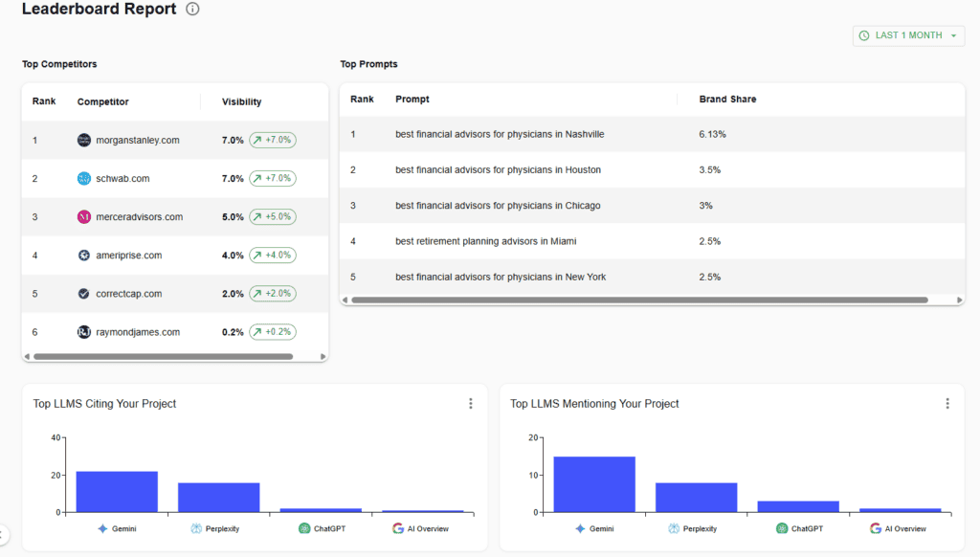The height and width of the screenshot is (557, 980).
Task: Open the Citing Your Project chart options menu
Action: point(471,404)
